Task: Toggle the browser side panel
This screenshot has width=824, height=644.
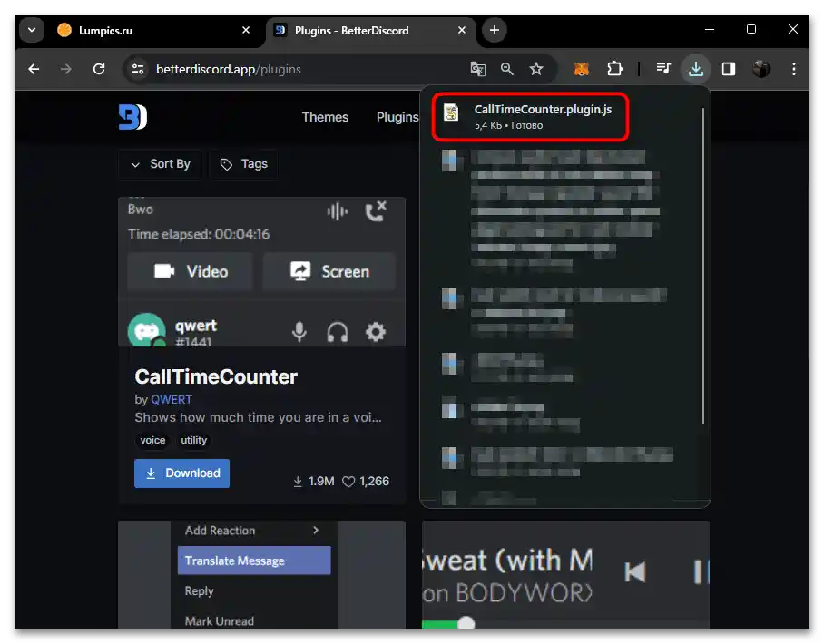Action: (x=729, y=69)
